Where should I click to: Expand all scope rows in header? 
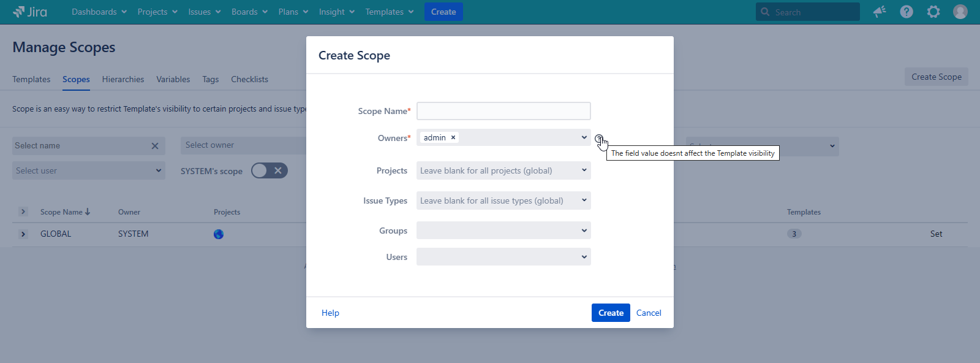[x=23, y=212]
